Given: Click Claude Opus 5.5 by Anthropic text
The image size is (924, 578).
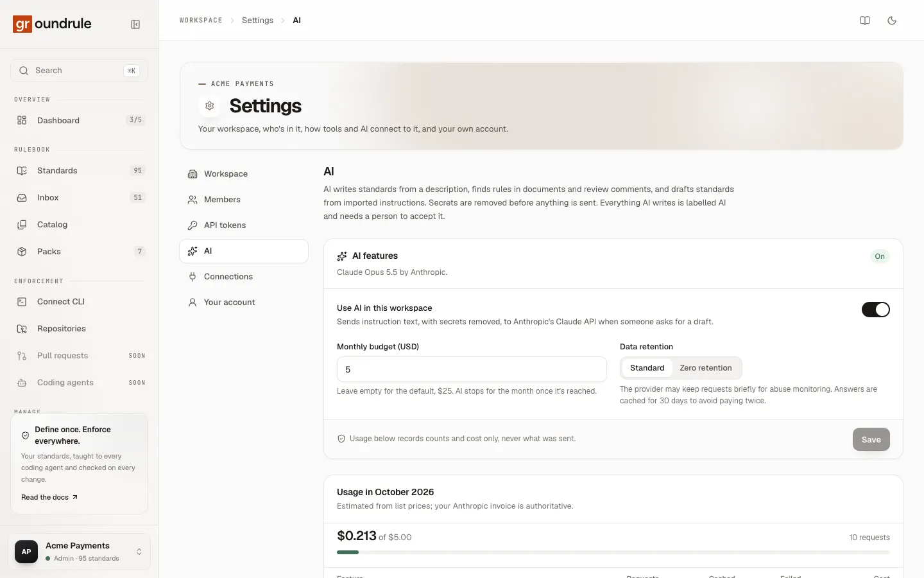Looking at the screenshot, I should point(392,272).
